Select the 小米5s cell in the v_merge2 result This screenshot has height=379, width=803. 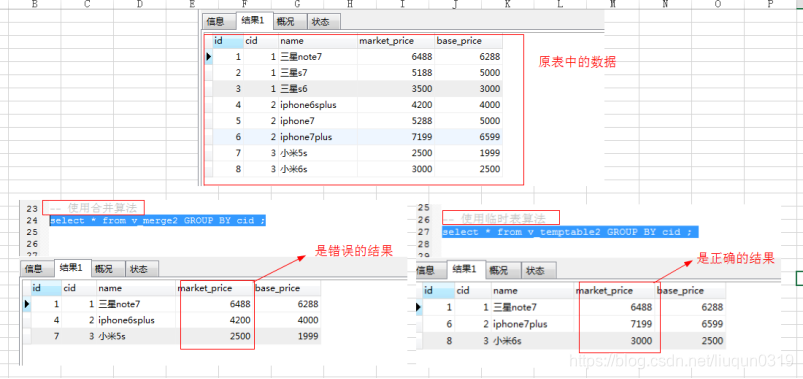137,336
